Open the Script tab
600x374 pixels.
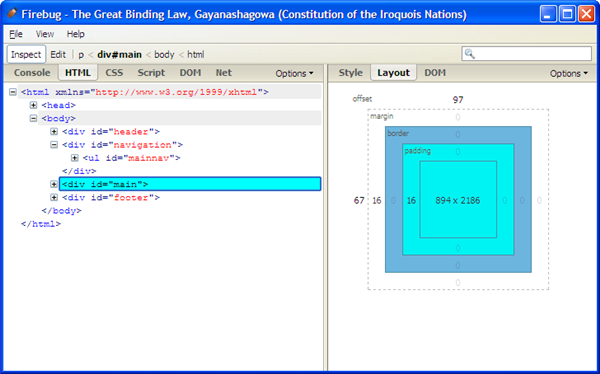tap(151, 73)
